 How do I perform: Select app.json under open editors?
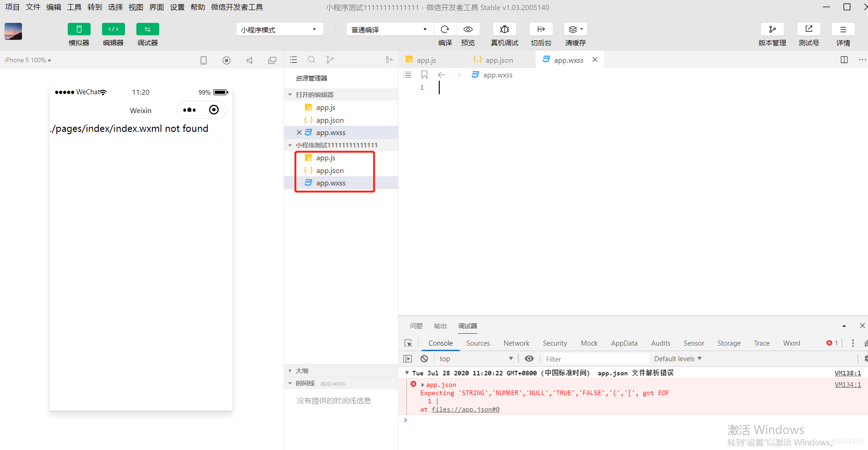pyautogui.click(x=341, y=120)
